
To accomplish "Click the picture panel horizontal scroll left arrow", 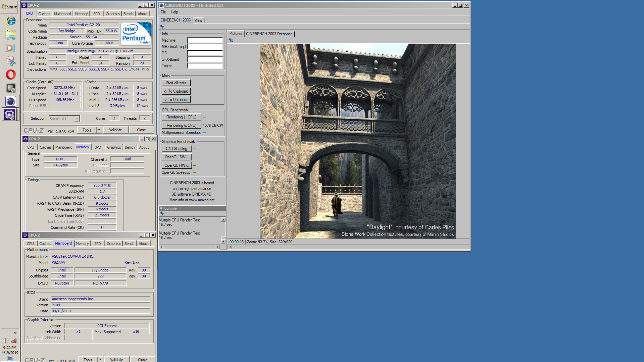I will [230, 247].
